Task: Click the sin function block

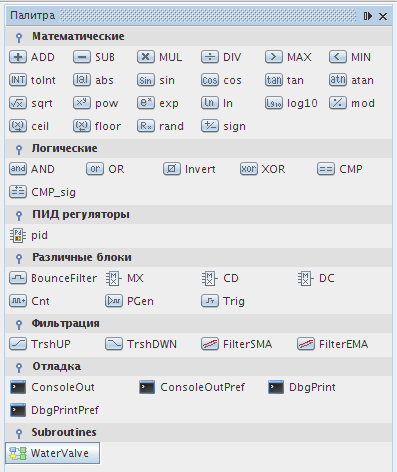Action: point(155,80)
